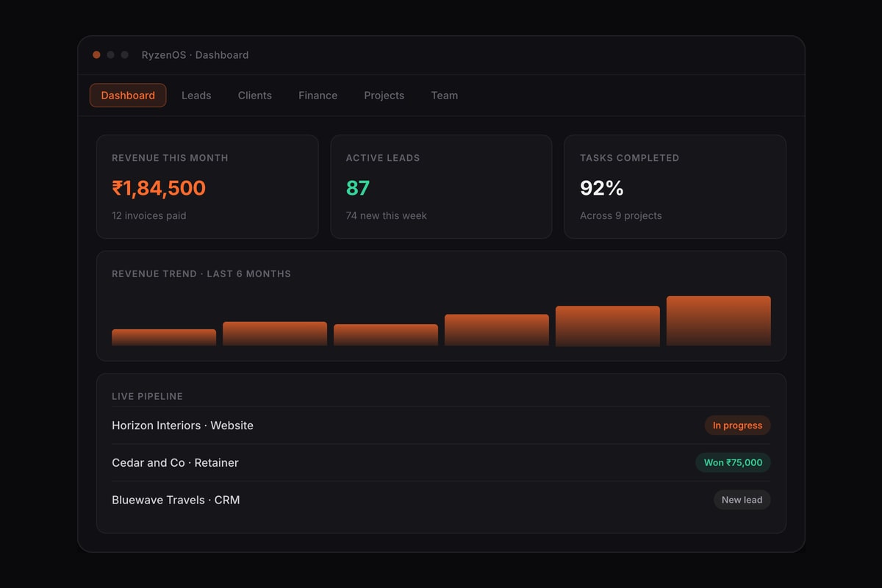The width and height of the screenshot is (882, 588).
Task: Open Horizon Interiors · Website pipeline row
Action: click(x=441, y=426)
